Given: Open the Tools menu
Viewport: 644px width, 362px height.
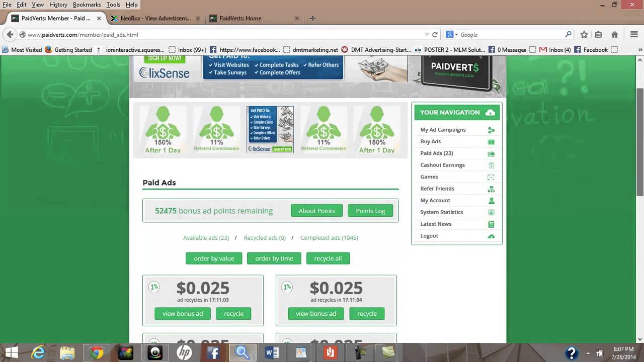Looking at the screenshot, I should (113, 5).
